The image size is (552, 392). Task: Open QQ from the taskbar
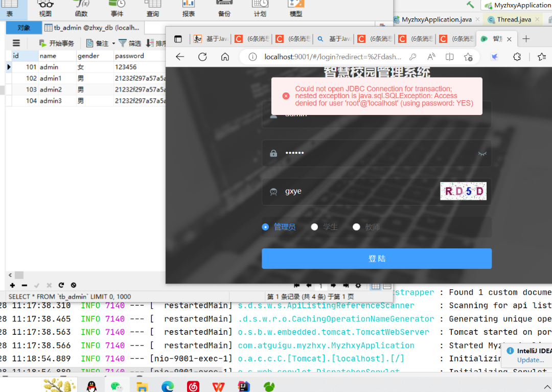[92, 386]
